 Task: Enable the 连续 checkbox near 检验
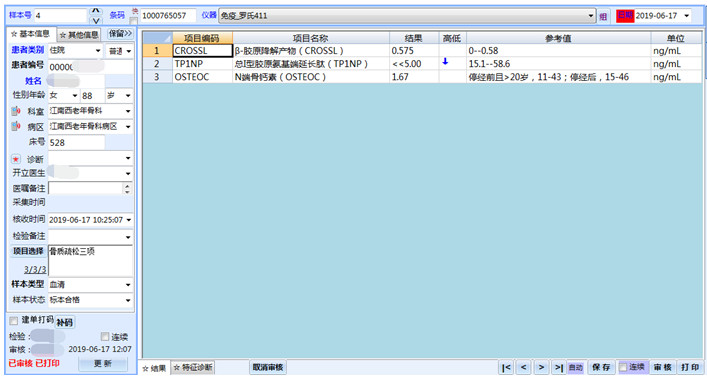[105, 337]
